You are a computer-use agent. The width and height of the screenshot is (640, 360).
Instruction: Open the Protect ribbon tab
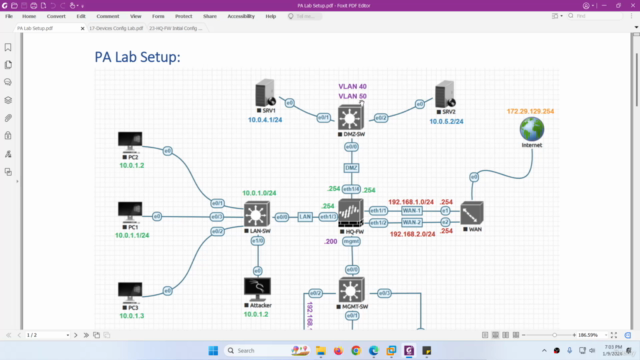[183, 16]
